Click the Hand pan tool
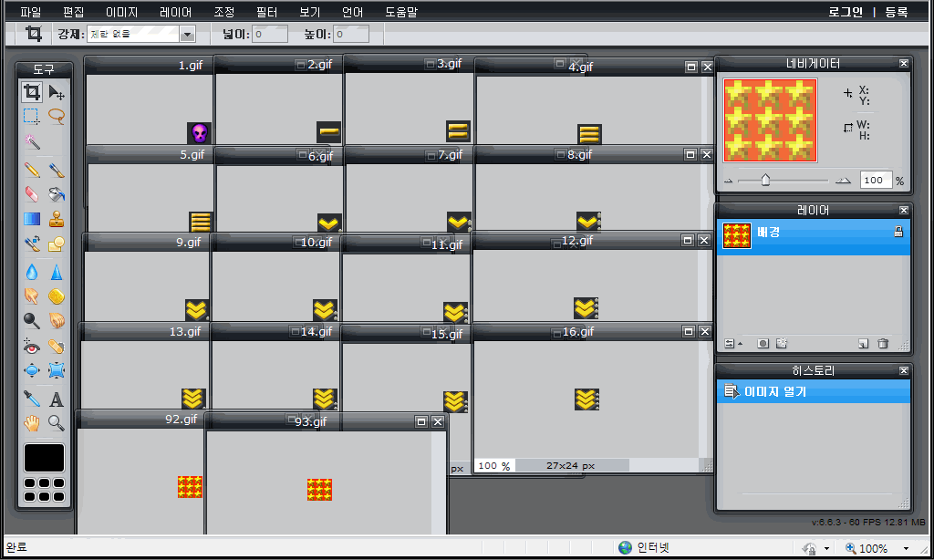 [32, 423]
